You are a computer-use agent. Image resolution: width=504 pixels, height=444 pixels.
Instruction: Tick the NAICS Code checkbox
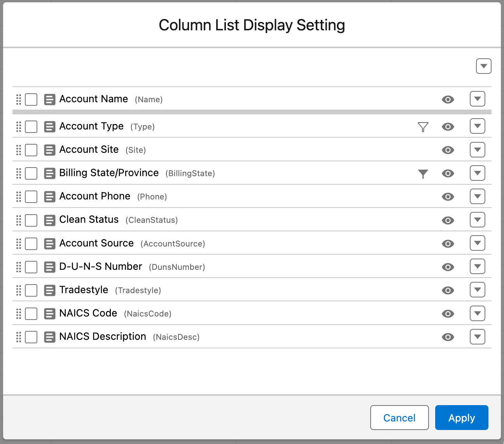(31, 314)
